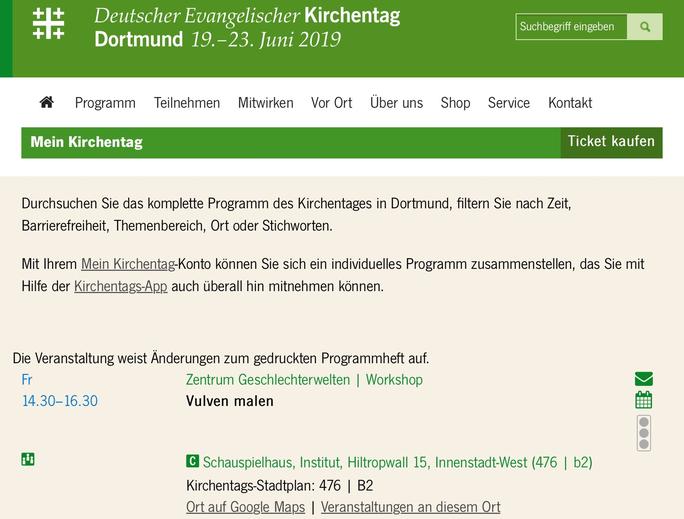
Task: Click the notice about Änderungen zum Programmheft
Action: click(x=221, y=359)
